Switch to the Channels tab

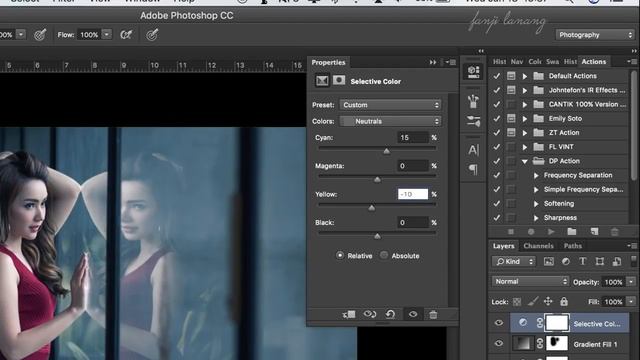pyautogui.click(x=538, y=246)
